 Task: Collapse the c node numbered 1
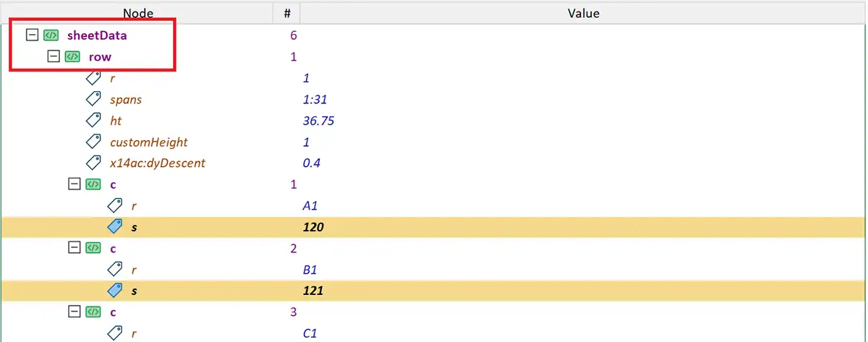point(74,184)
